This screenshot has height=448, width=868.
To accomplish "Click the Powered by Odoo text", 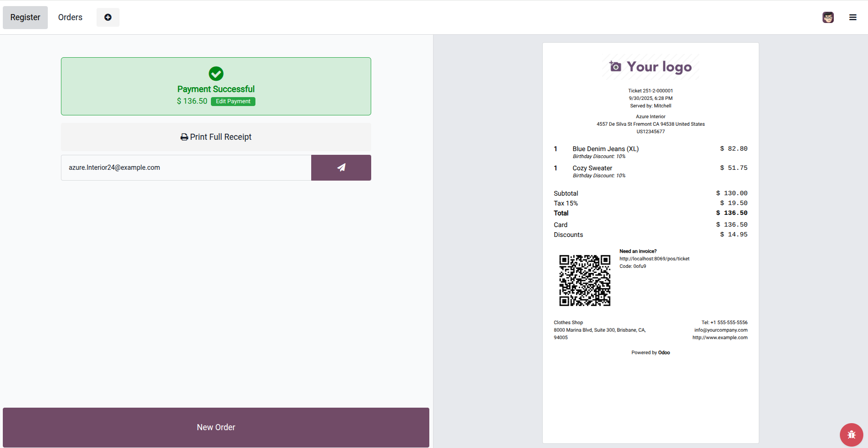I will tap(651, 352).
